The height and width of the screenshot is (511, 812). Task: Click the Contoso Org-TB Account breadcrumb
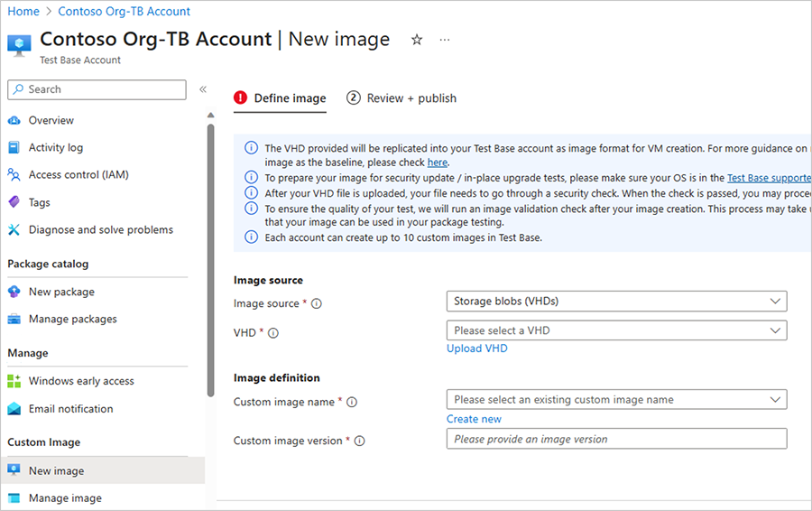(124, 11)
